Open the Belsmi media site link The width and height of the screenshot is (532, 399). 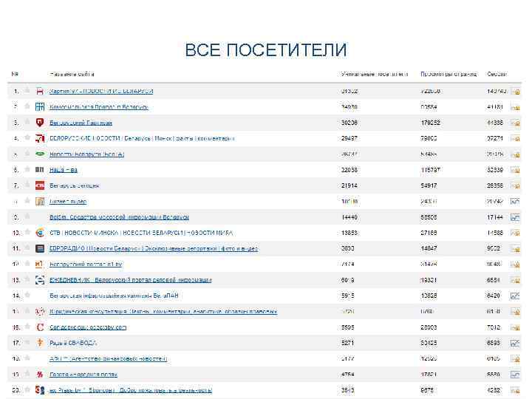click(119, 217)
